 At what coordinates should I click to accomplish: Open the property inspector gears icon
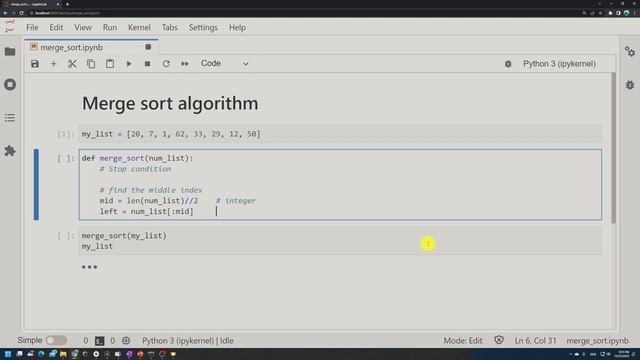click(630, 51)
